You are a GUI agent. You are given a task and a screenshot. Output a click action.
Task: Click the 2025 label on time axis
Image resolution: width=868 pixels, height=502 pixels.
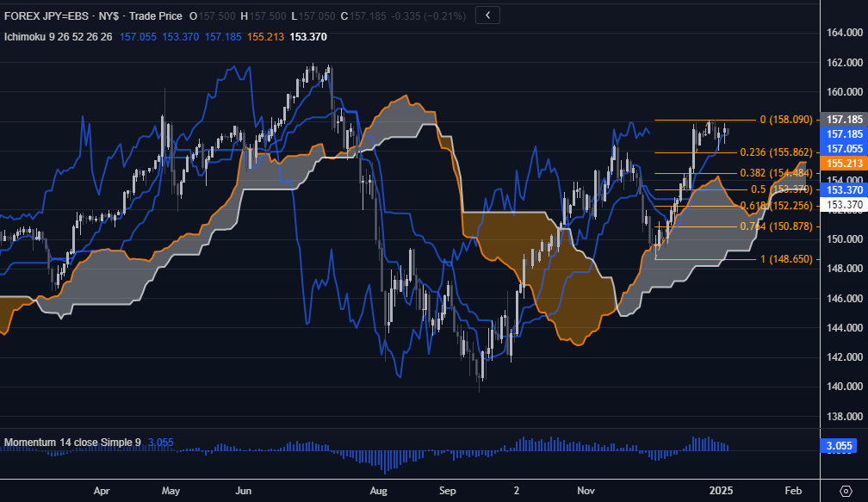pos(722,491)
